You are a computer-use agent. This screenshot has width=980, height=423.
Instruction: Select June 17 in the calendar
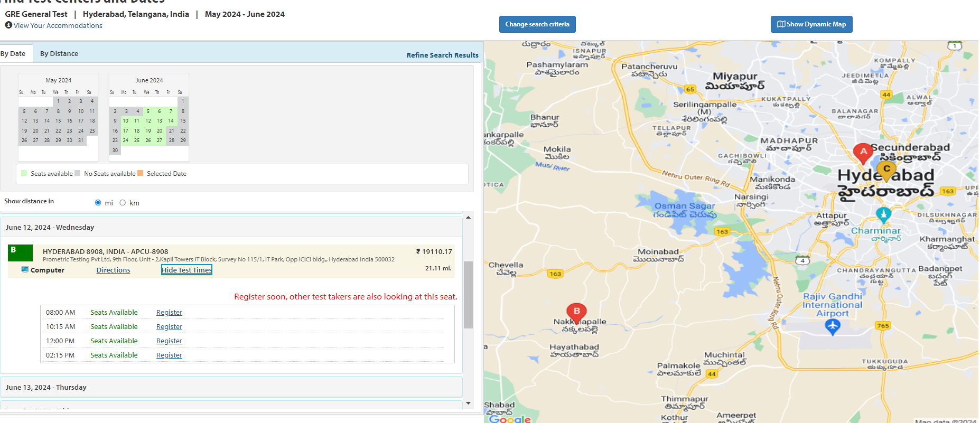(126, 131)
